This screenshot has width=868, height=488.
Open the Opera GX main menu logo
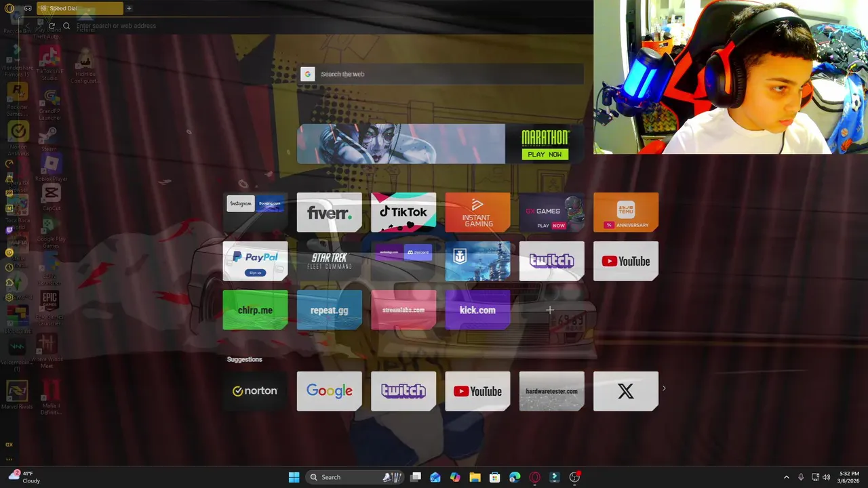tap(9, 8)
